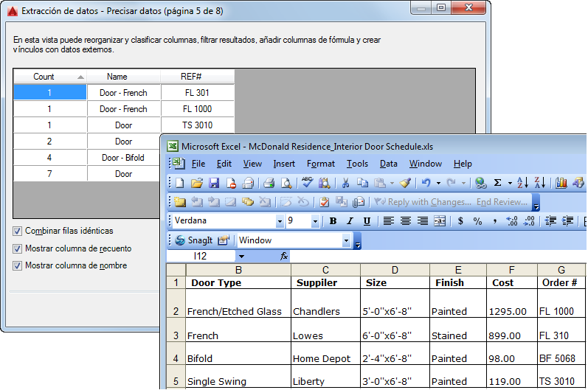Click the SnagIt capture icon
The height and width of the screenshot is (390, 588).
click(x=194, y=240)
